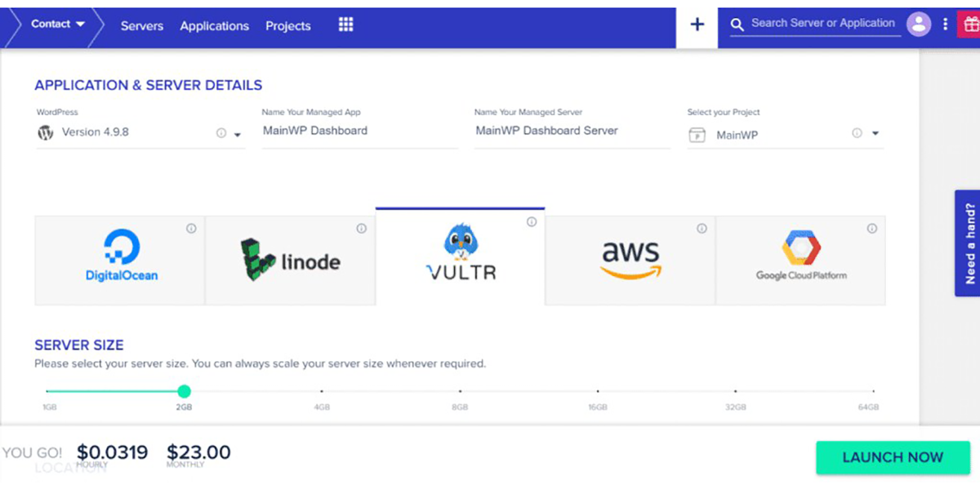This screenshot has width=980, height=490.
Task: Select AWS as cloud provider
Action: pyautogui.click(x=630, y=261)
